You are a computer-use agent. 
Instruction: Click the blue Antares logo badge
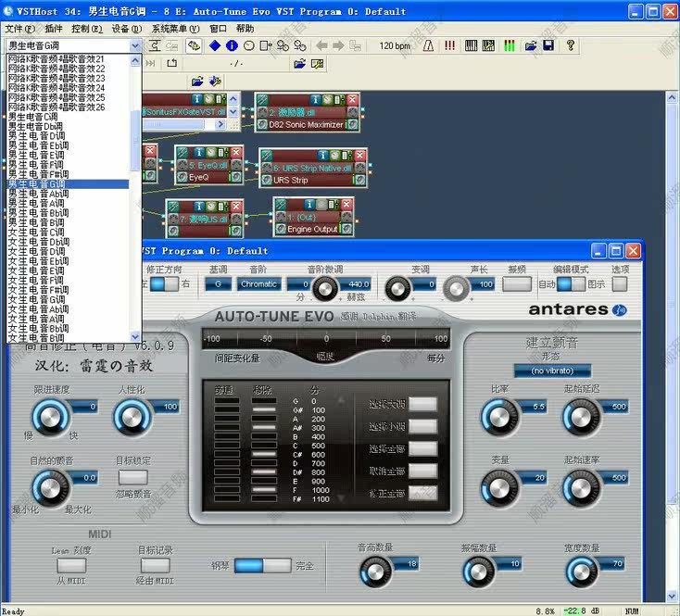point(619,310)
